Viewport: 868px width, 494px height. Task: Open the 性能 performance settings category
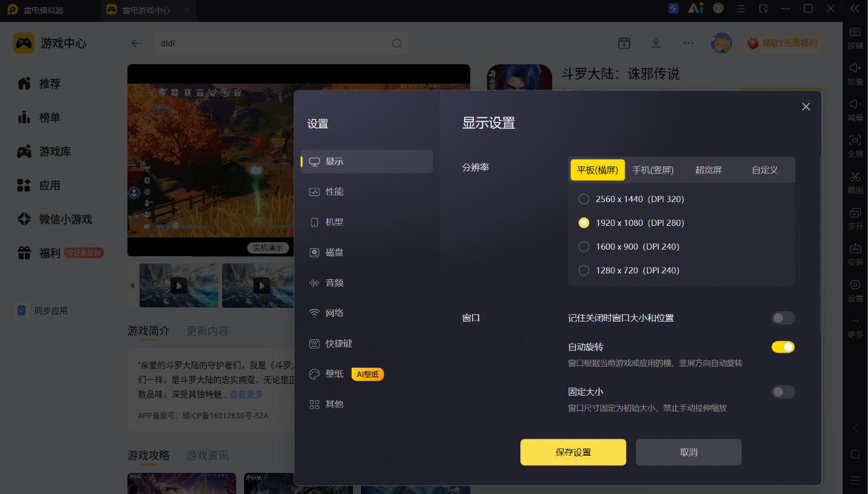coord(367,192)
